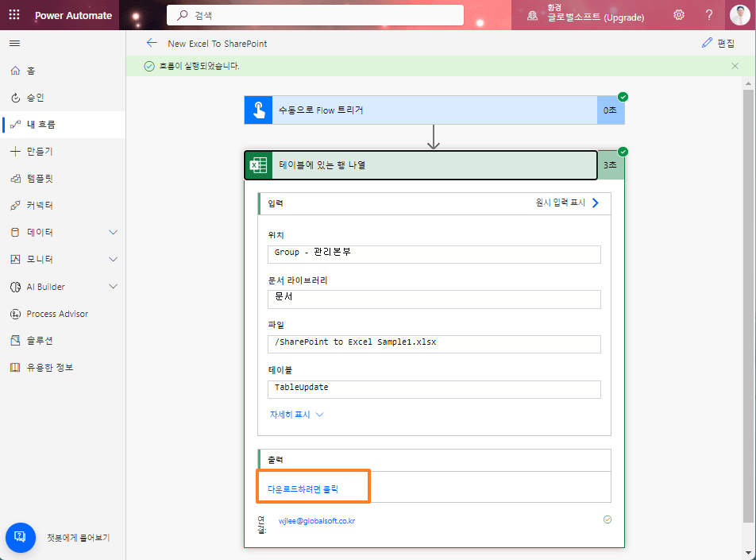Click the Data database icon

click(x=15, y=233)
